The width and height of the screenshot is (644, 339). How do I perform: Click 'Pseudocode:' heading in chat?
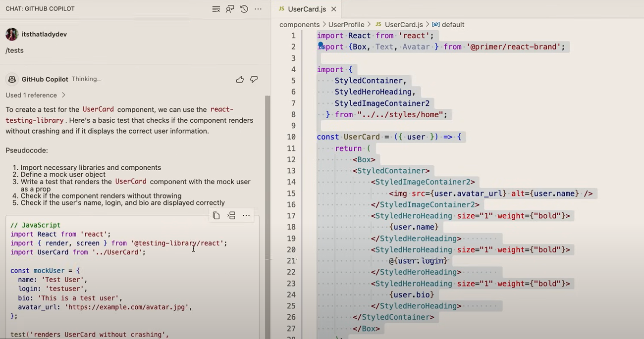coord(27,150)
